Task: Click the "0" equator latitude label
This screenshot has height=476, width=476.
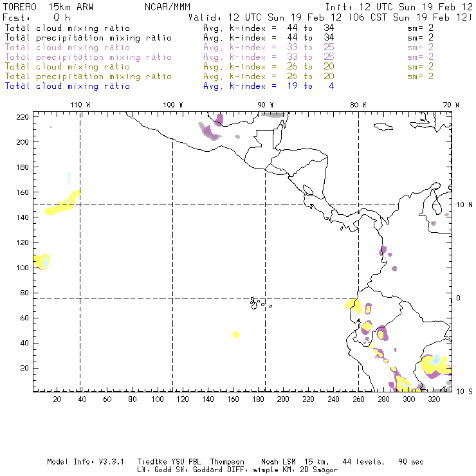Action: pyautogui.click(x=458, y=298)
